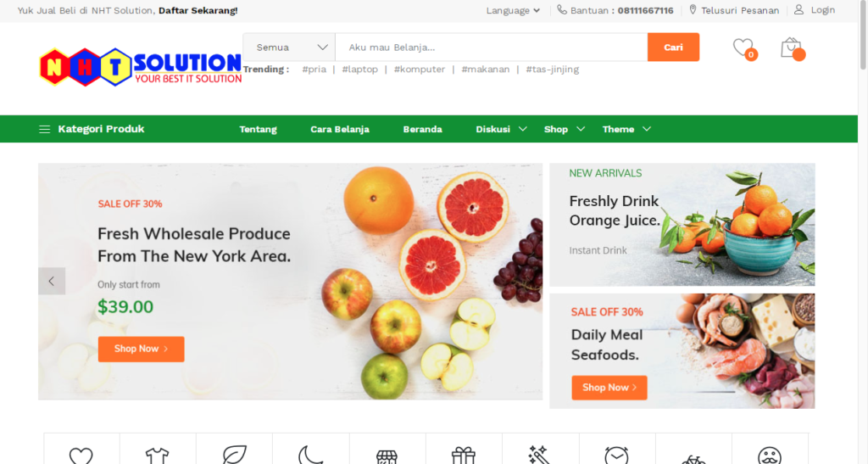Focus the Aku mau Belanja search field
868x464 pixels.
492,48
